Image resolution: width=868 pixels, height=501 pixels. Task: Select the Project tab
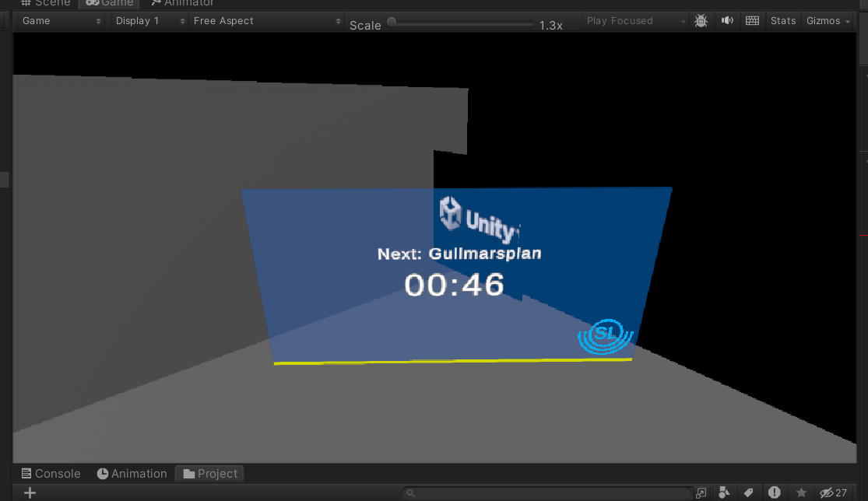(x=210, y=474)
